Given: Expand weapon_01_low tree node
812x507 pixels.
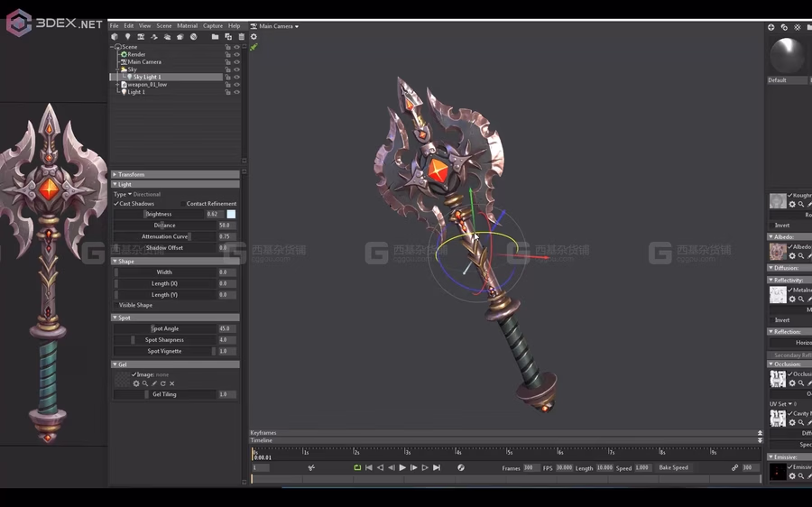Looking at the screenshot, I should [117, 85].
